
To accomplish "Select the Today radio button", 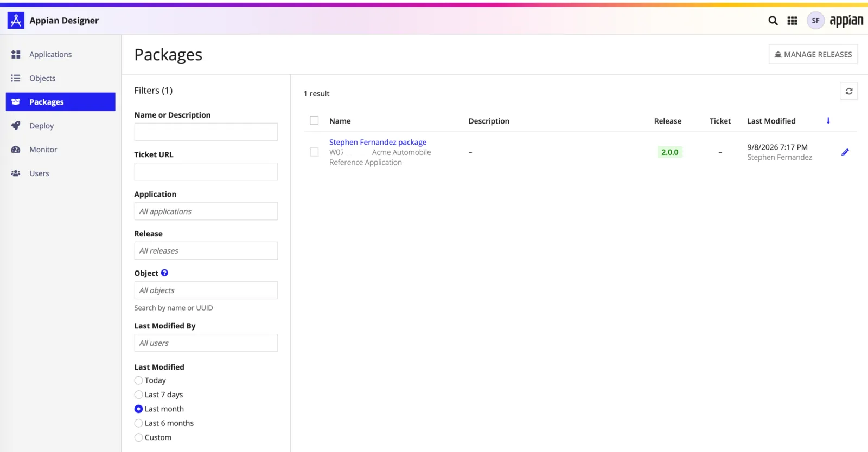I will tap(138, 380).
